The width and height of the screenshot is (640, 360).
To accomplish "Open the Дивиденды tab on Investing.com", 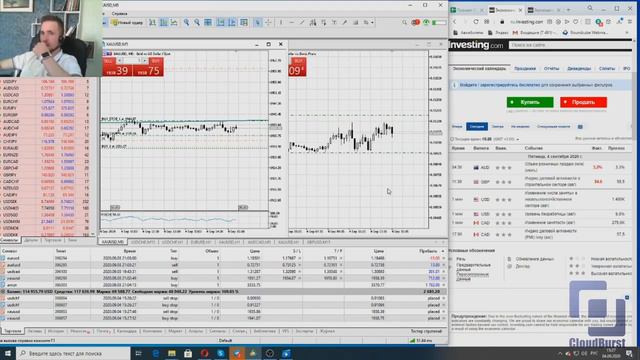I will click(x=579, y=69).
